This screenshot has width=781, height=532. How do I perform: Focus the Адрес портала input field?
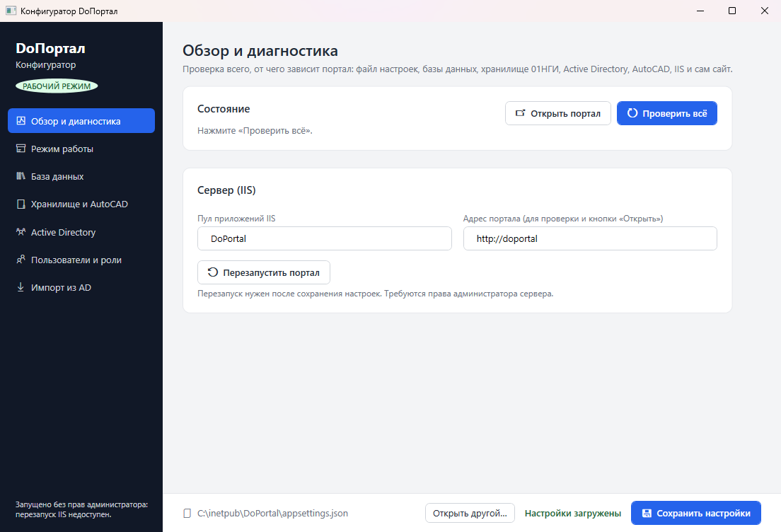tap(590, 238)
